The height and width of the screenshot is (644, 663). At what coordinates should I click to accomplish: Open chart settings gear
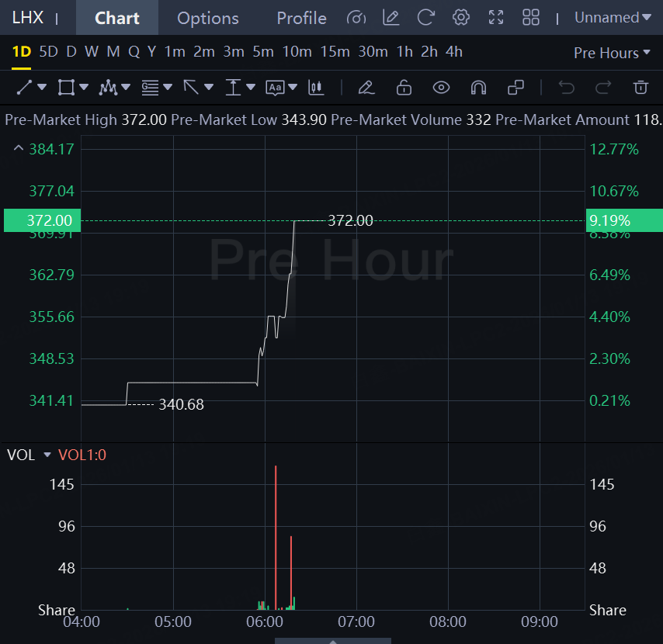461,18
